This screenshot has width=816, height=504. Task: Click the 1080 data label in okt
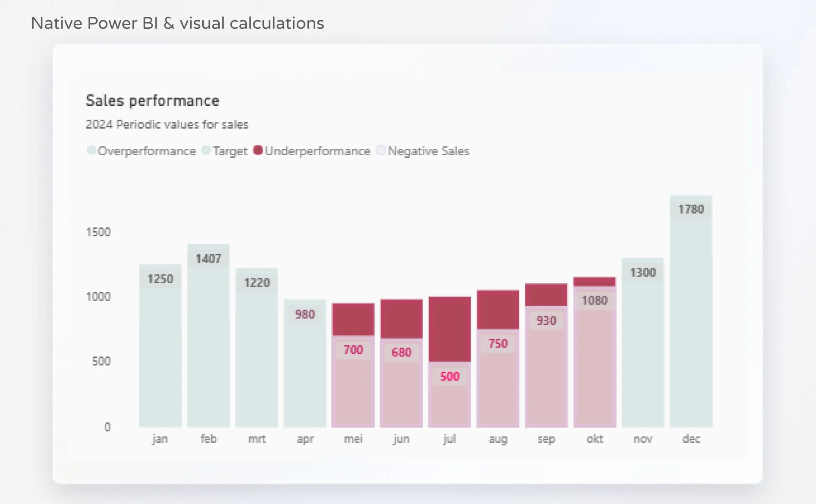click(x=594, y=301)
